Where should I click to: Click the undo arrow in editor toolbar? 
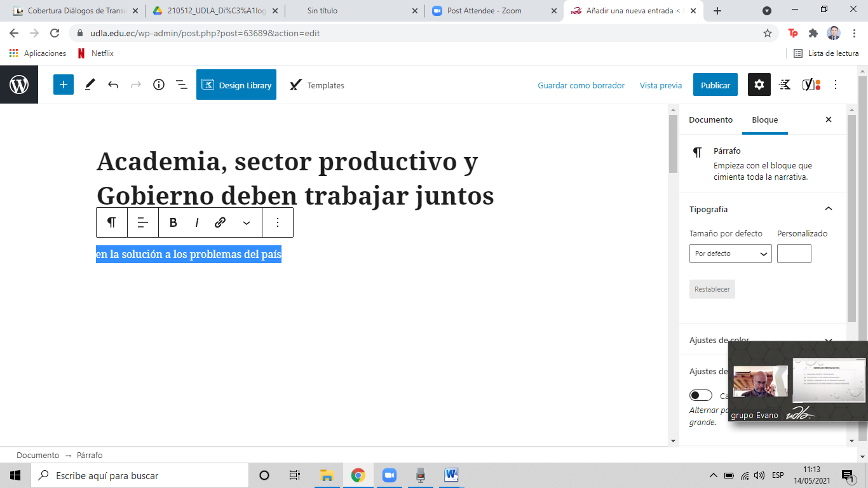tap(113, 85)
